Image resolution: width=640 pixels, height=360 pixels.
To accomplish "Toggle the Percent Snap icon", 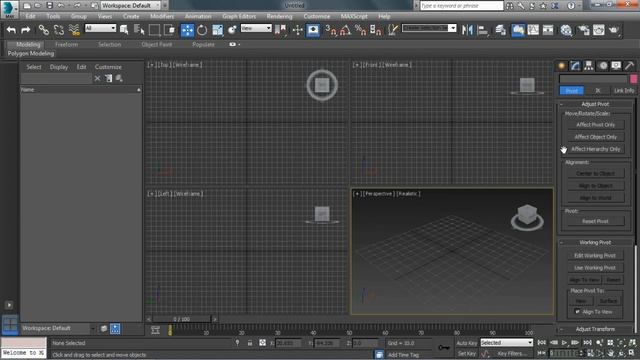I will pos(360,30).
